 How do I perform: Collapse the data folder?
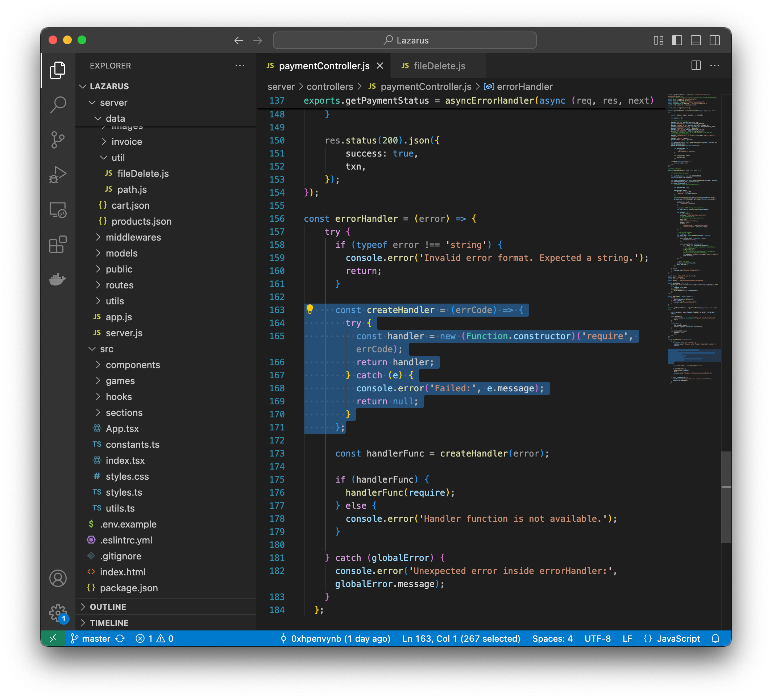165,118
